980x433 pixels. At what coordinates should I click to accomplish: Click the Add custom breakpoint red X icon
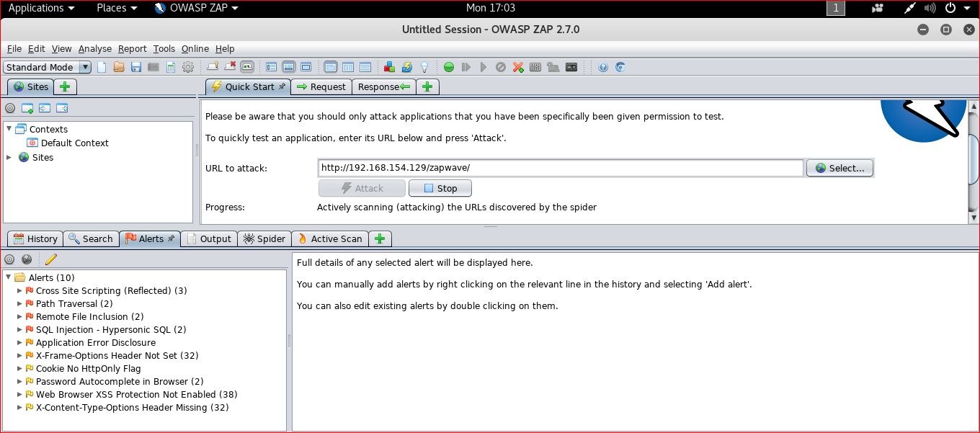518,67
